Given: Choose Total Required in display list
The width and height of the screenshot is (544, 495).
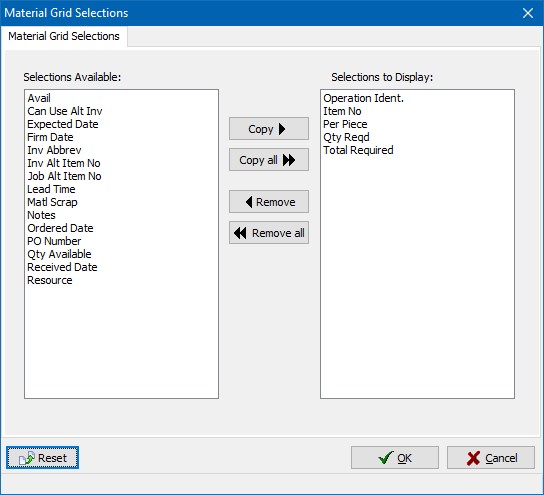Looking at the screenshot, I should pyautogui.click(x=358, y=150).
